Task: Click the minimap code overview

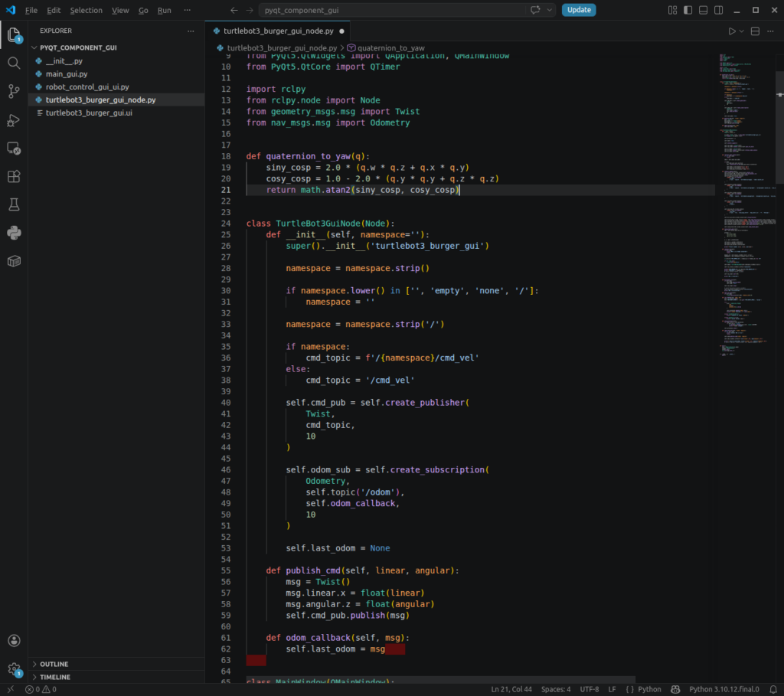Action: (x=747, y=205)
